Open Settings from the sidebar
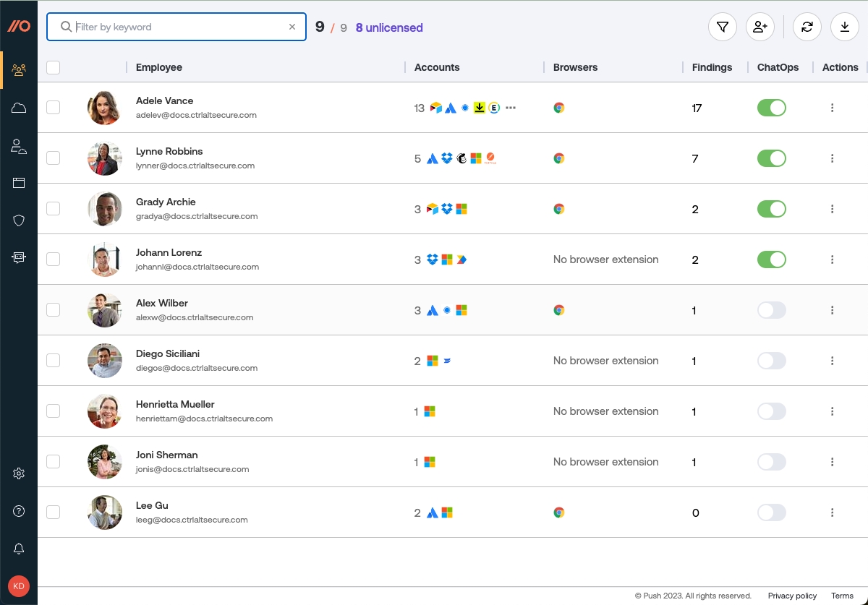This screenshot has height=605, width=868. 19,473
